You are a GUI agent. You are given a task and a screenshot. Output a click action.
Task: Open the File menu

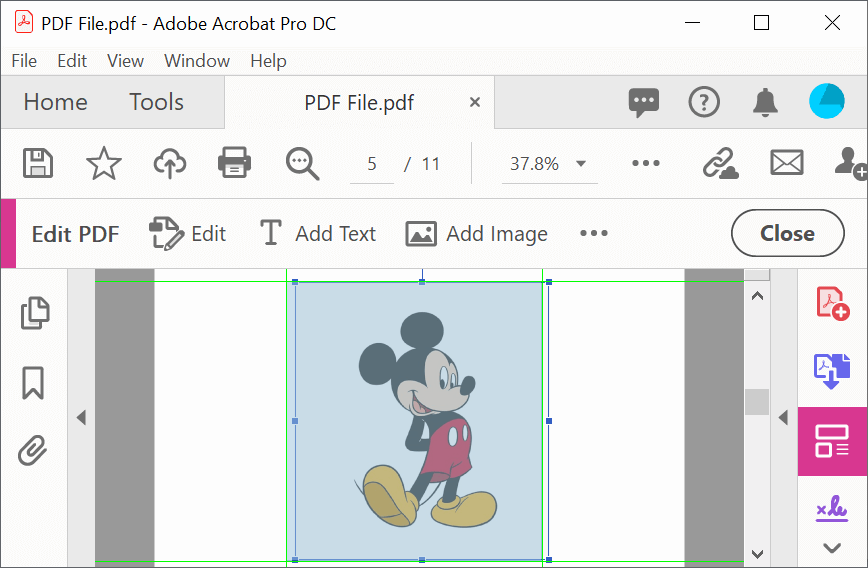pos(24,61)
